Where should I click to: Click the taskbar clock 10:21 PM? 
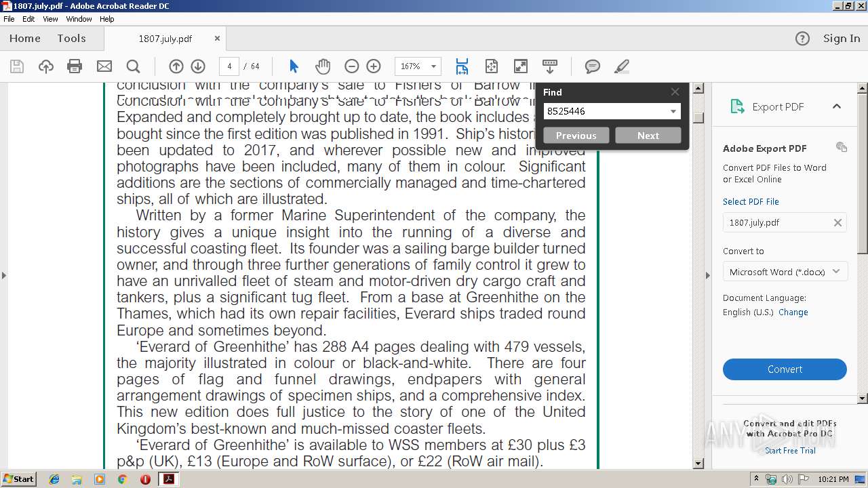[x=833, y=479]
